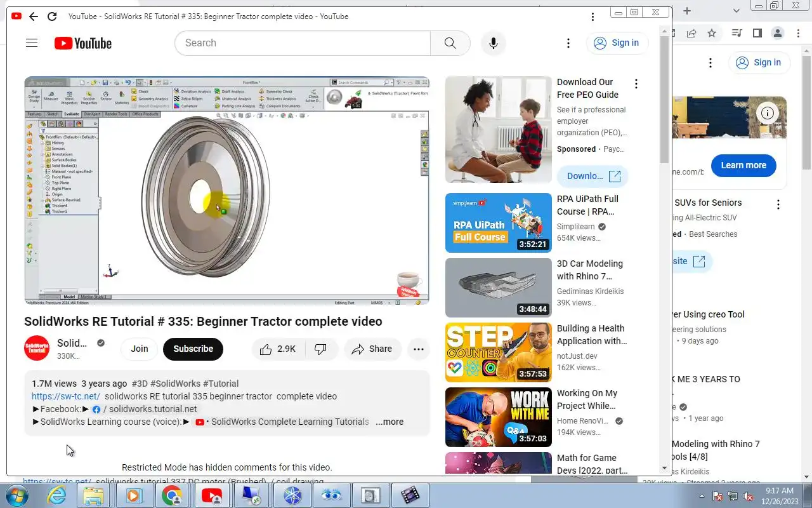This screenshot has width=812, height=508.
Task: Click the title 'Working On My Project While...'
Action: (x=587, y=399)
